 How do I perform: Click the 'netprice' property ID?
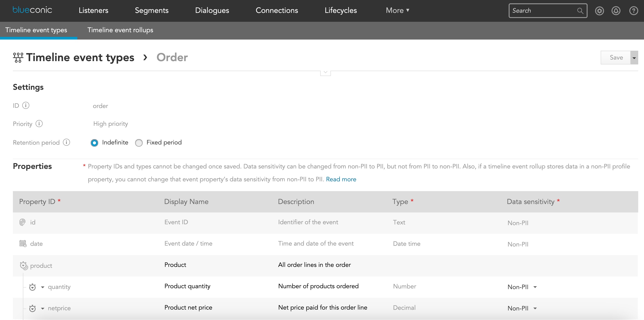(59, 308)
